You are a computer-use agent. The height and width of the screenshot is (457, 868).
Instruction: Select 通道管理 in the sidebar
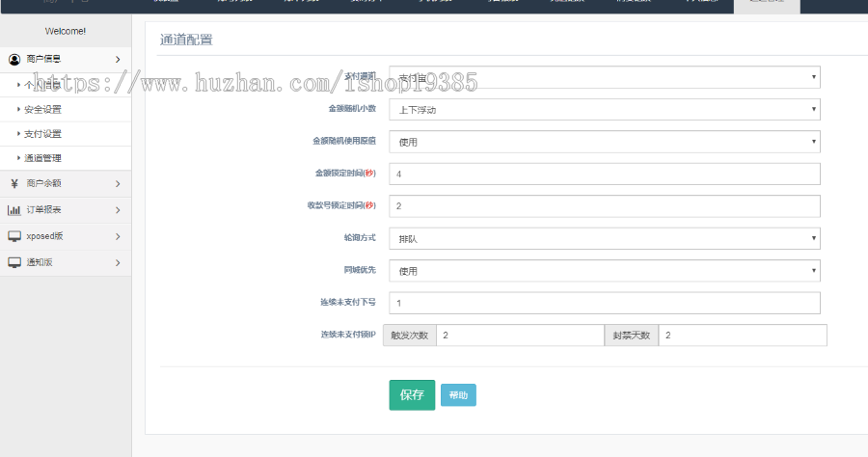[66, 158]
